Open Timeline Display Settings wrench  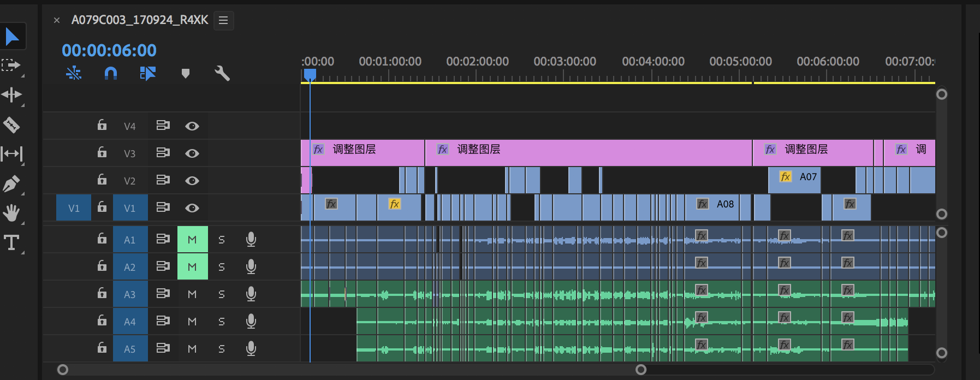(x=222, y=73)
